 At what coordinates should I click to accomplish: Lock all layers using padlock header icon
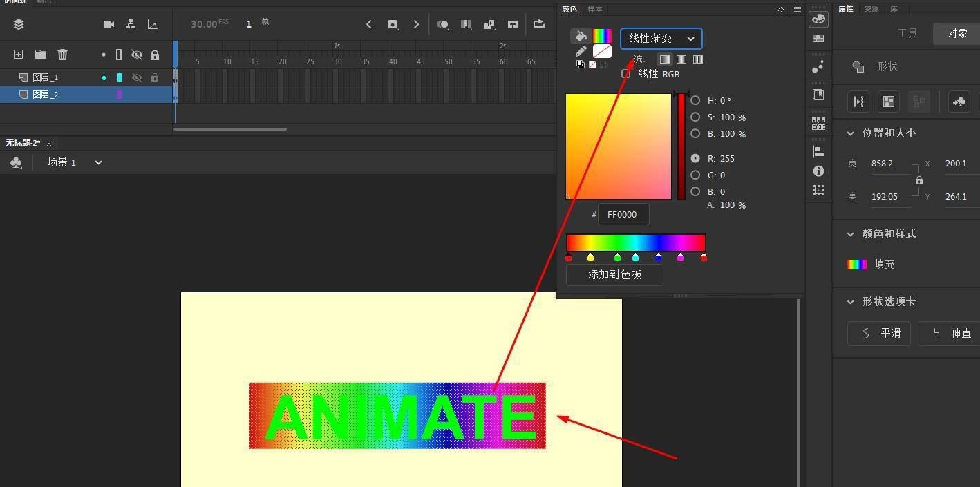(155, 55)
